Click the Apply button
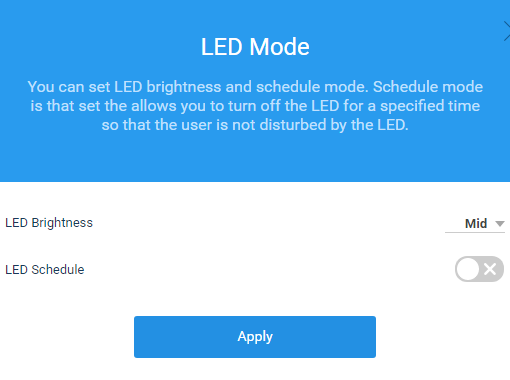The height and width of the screenshot is (380, 510). coord(255,337)
